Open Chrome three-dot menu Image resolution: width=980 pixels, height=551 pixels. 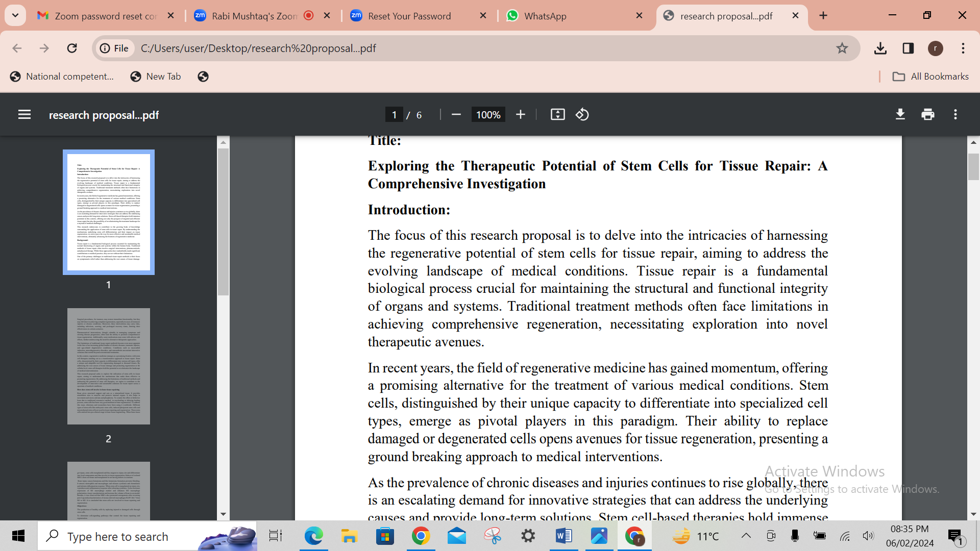coord(963,48)
